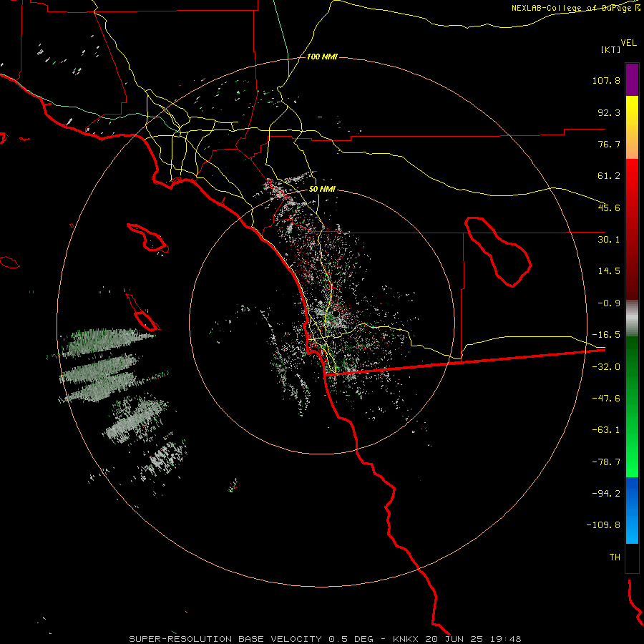
Task: Click the 50 NMI range ring label
Action: 322,190
